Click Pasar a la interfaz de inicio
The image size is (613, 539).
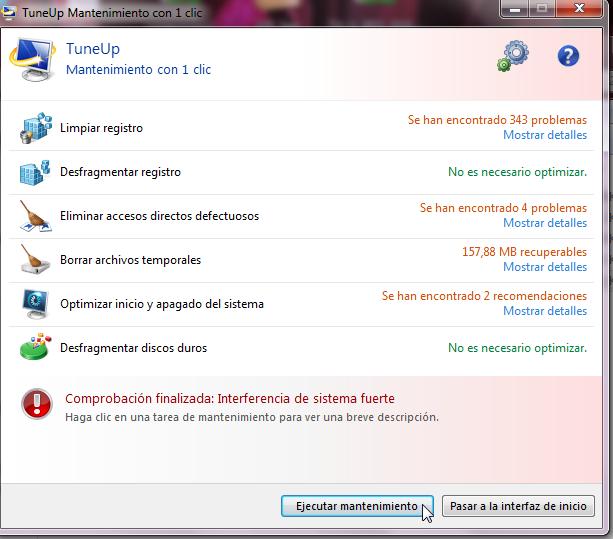(x=518, y=506)
